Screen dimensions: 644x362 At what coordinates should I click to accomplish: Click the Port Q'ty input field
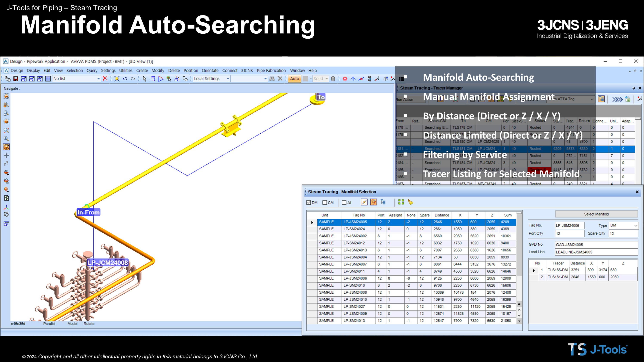tap(570, 234)
